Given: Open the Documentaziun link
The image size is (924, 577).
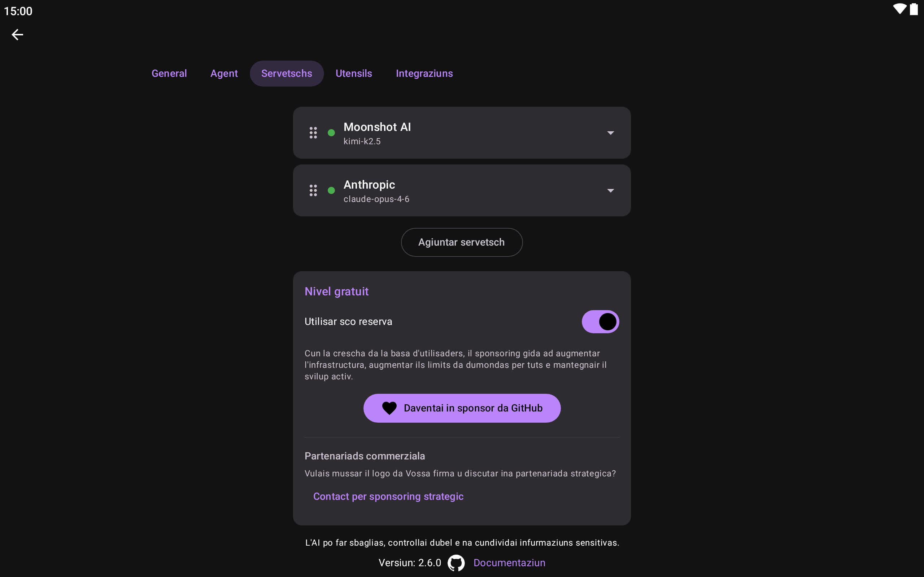Looking at the screenshot, I should pos(509,563).
